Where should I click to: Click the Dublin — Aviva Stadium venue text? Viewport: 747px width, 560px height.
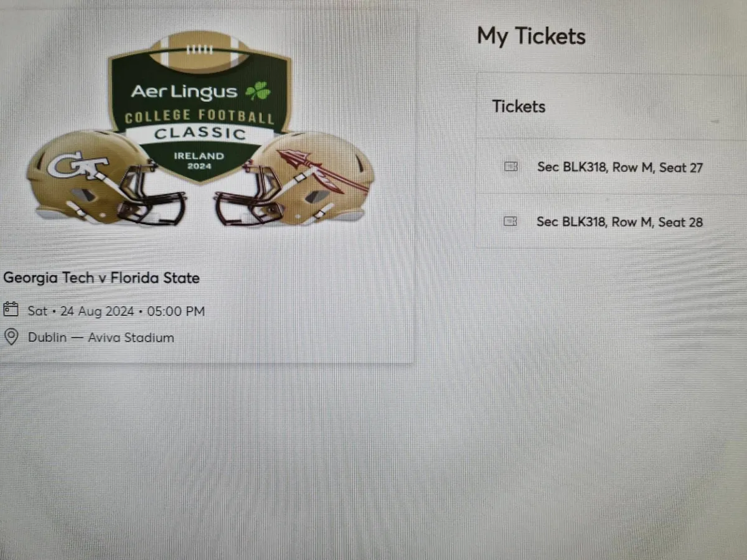101,338
